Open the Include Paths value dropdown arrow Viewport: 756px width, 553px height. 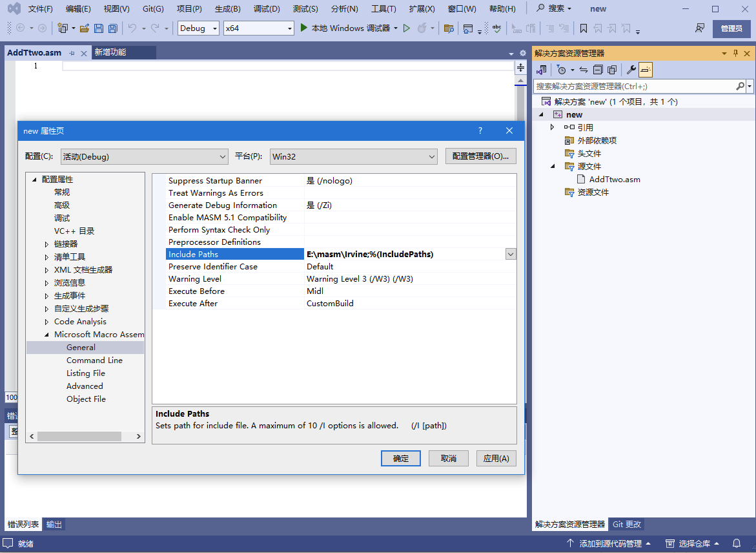pyautogui.click(x=511, y=255)
